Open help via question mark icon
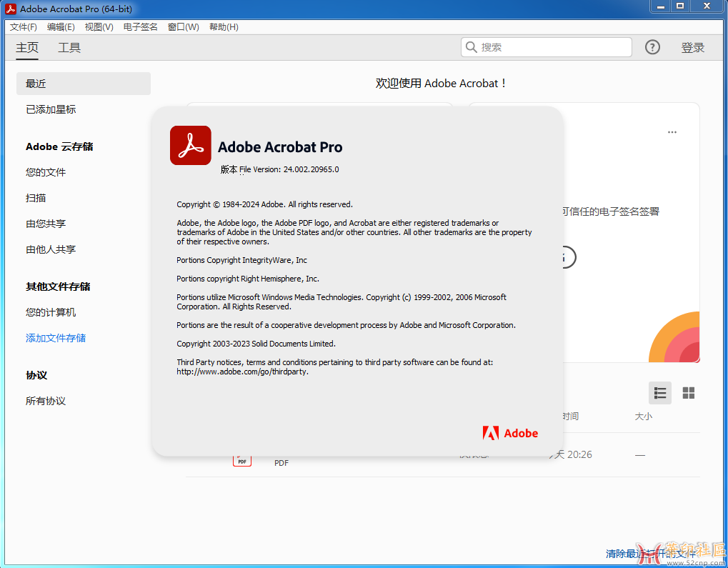This screenshot has height=568, width=728. 652,47
